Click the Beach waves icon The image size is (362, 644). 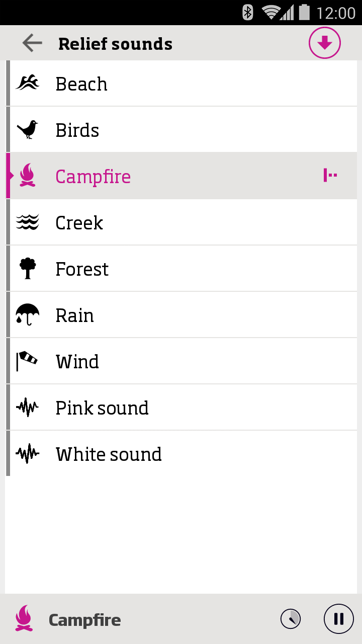[x=27, y=83]
